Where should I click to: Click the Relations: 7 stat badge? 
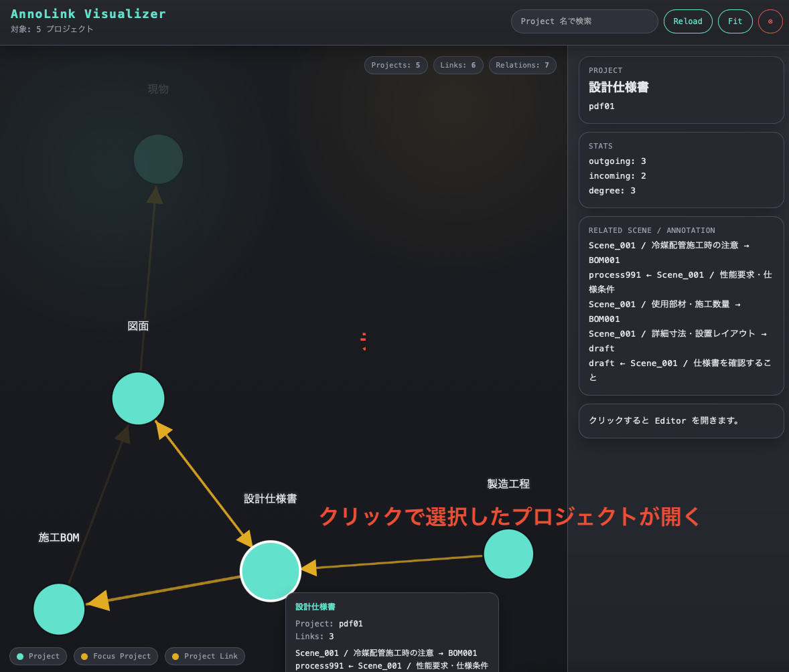point(522,65)
